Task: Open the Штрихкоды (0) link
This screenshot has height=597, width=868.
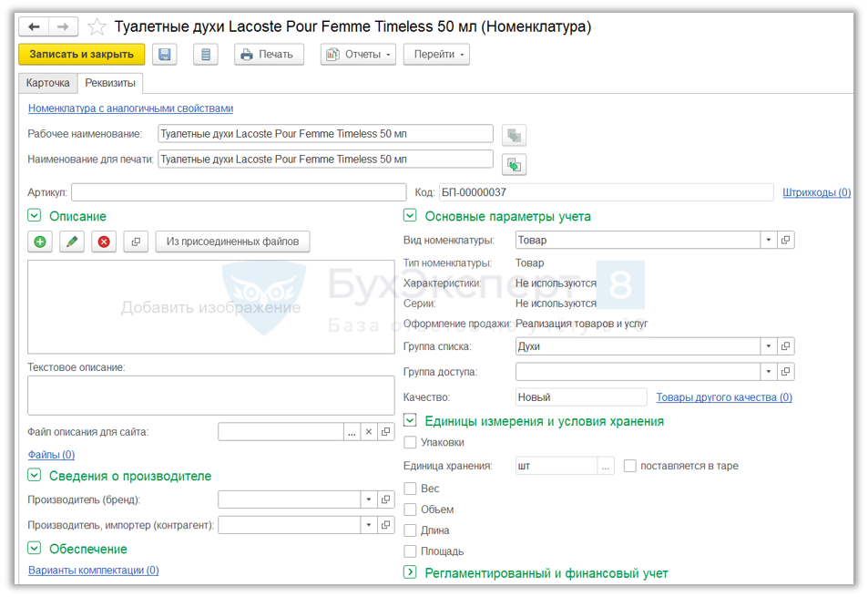Action: [816, 192]
